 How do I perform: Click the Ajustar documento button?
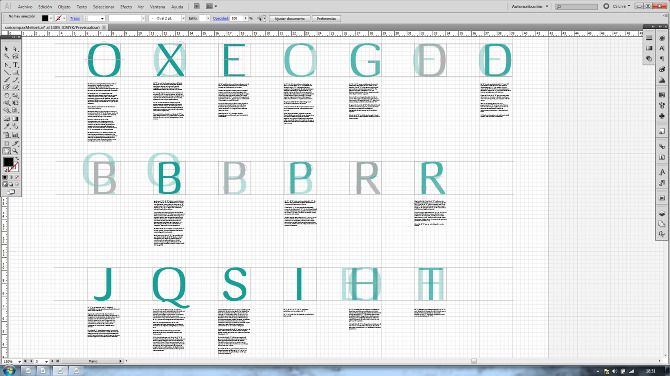point(290,18)
